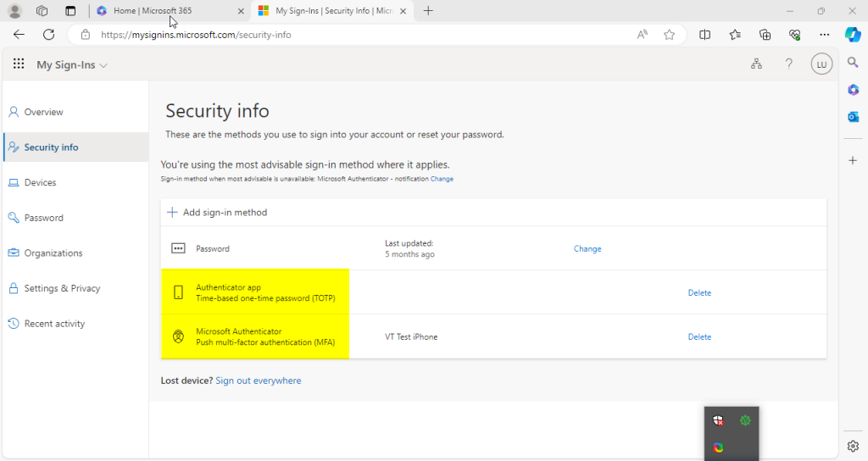Click Sign out everywhere link
Image resolution: width=868 pixels, height=461 pixels.
(x=258, y=381)
